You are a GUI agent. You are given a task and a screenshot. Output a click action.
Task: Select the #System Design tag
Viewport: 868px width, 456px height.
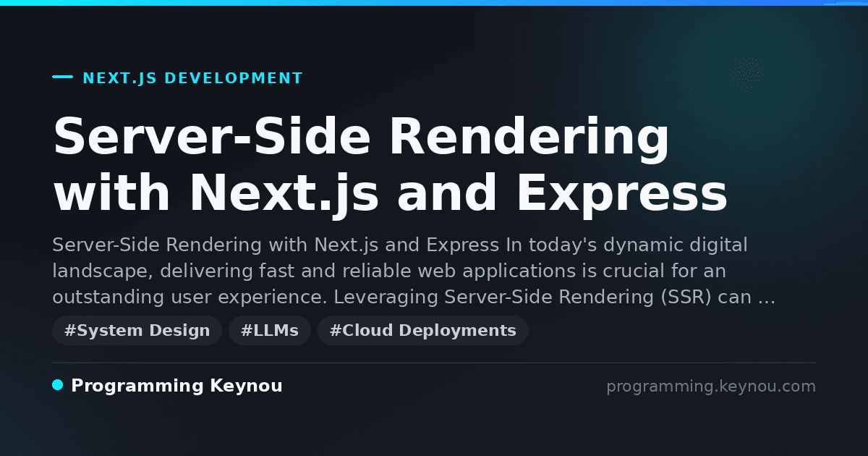coord(137,331)
